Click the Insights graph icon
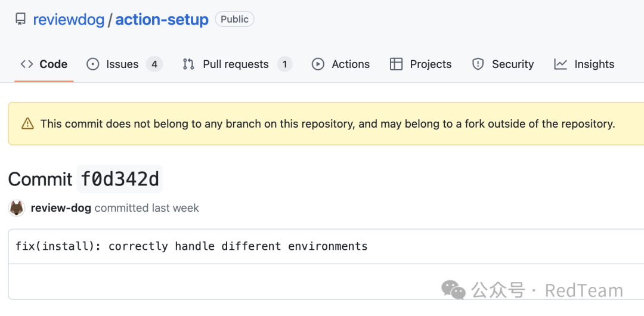644x316 pixels. point(561,64)
